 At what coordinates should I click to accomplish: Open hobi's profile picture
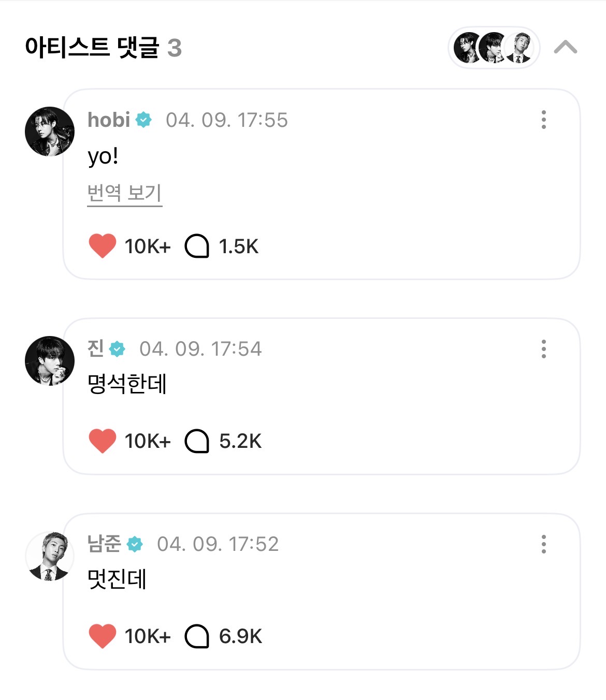(50, 132)
